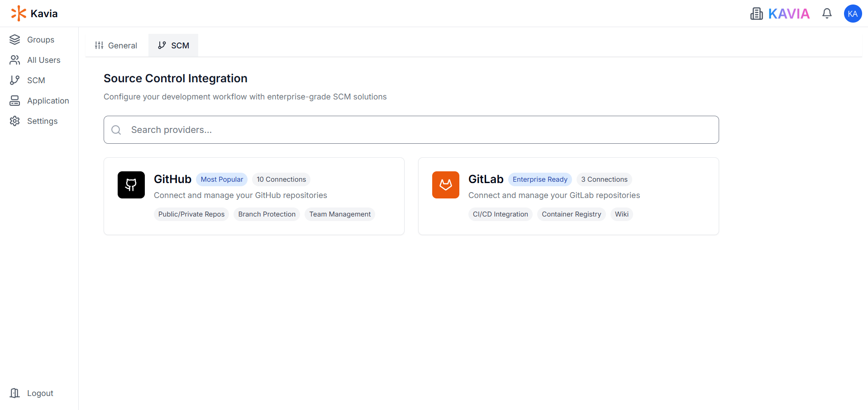Screen dimensions: 868x410
Task: Open Application in the sidebar
Action: [39, 101]
